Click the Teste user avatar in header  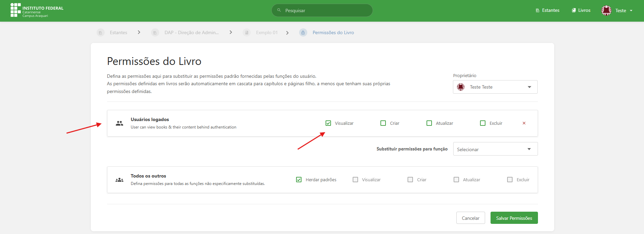pyautogui.click(x=606, y=10)
